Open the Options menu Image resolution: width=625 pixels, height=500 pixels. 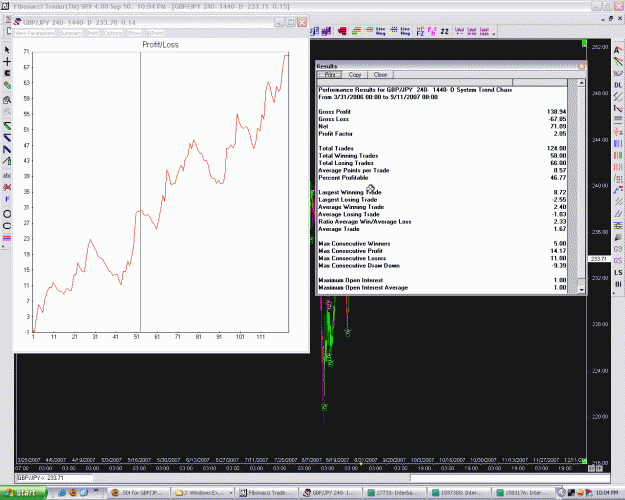(113, 33)
